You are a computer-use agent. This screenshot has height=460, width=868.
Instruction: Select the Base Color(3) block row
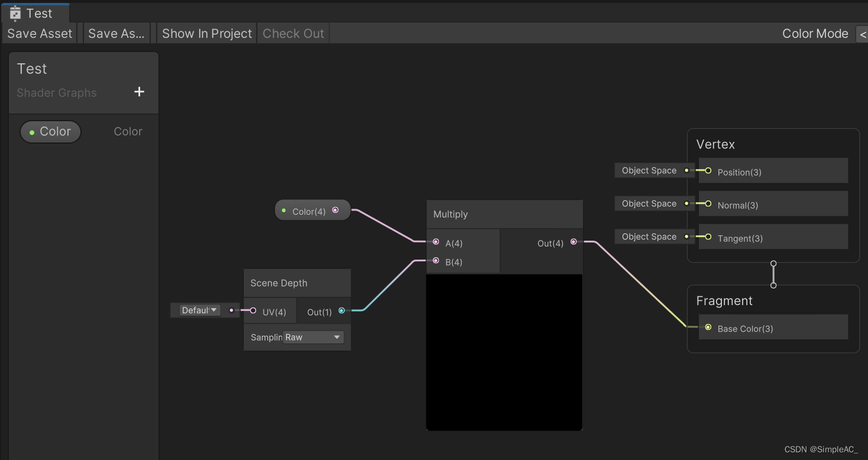(773, 328)
